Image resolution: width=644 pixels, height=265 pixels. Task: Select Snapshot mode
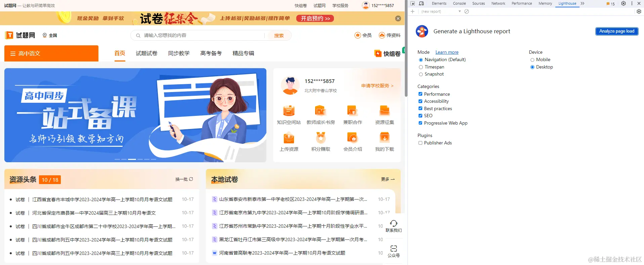click(x=421, y=74)
